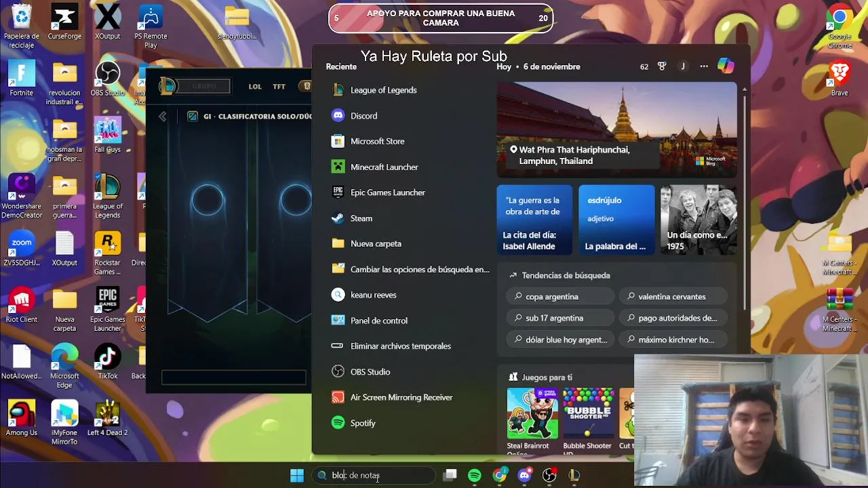868x488 pixels.
Task: Open Discord from the taskbar
Action: click(x=524, y=476)
